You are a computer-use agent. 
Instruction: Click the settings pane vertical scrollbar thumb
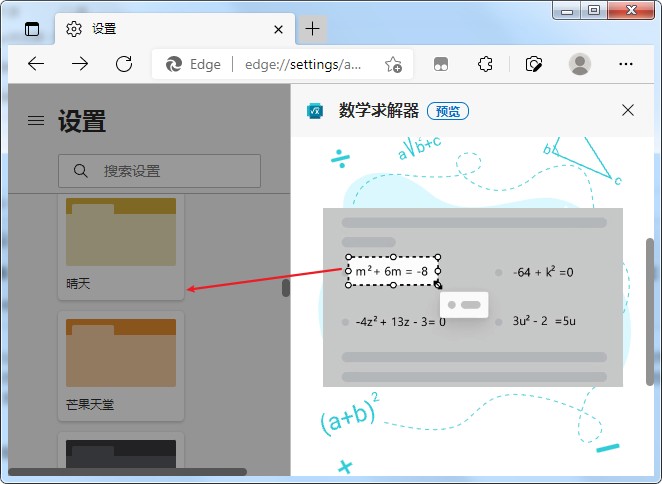point(286,288)
